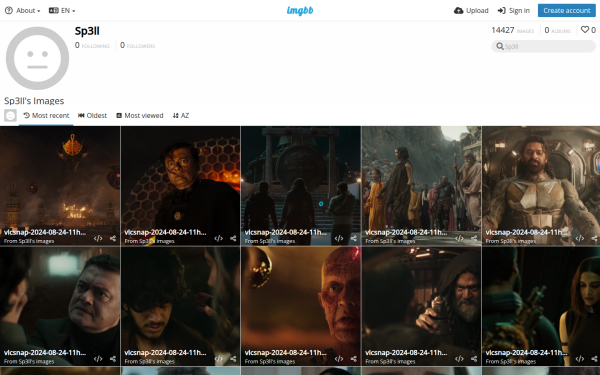Share the burning city image
600x375 pixels.
(113, 238)
